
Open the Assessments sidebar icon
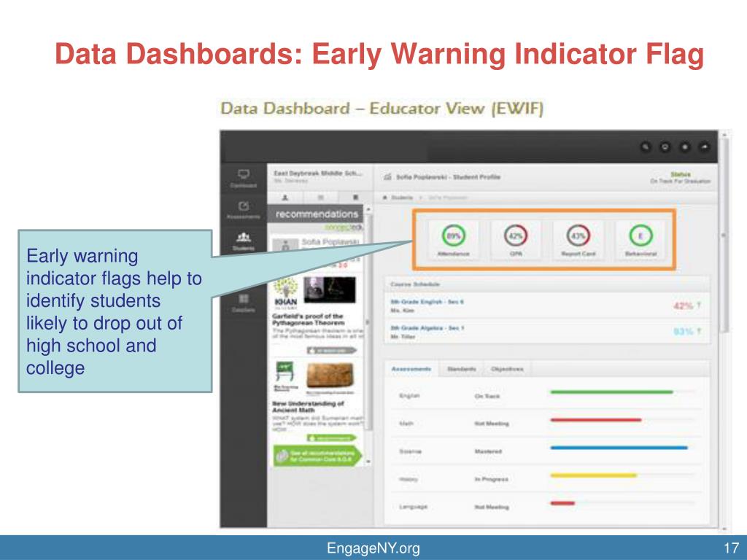[x=244, y=209]
